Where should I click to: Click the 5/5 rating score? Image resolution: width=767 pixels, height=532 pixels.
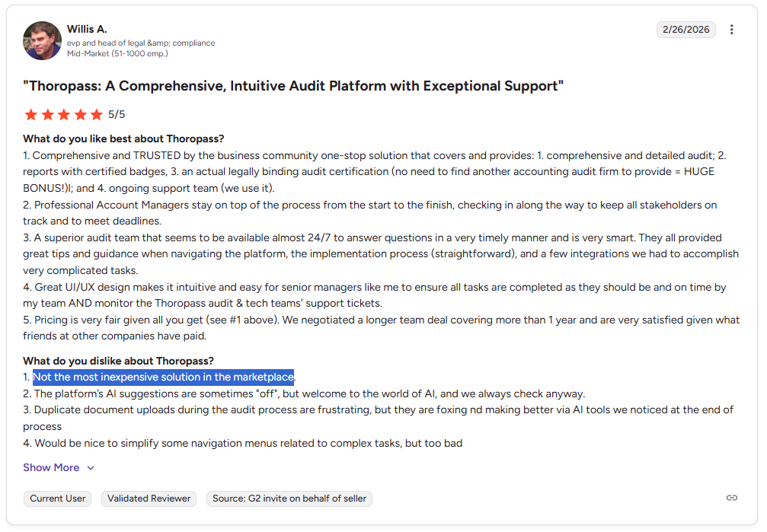(117, 114)
